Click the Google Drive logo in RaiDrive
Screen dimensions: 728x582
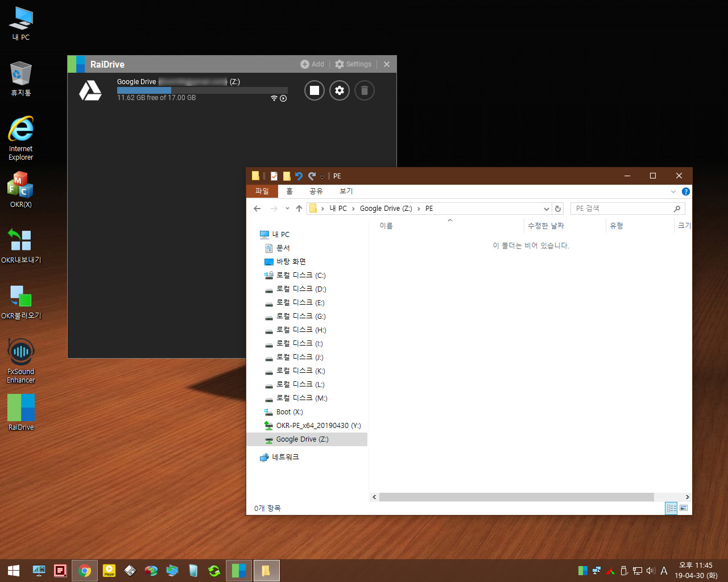[x=90, y=90]
